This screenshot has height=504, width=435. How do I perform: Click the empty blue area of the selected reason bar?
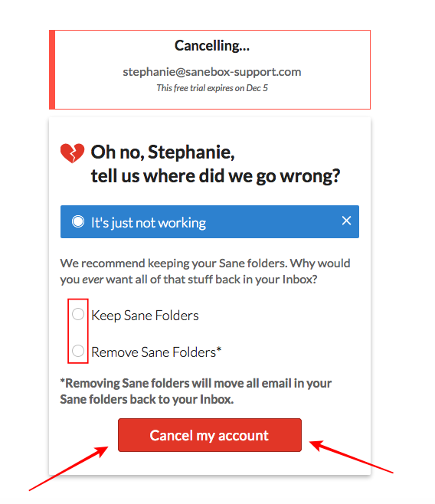click(273, 222)
